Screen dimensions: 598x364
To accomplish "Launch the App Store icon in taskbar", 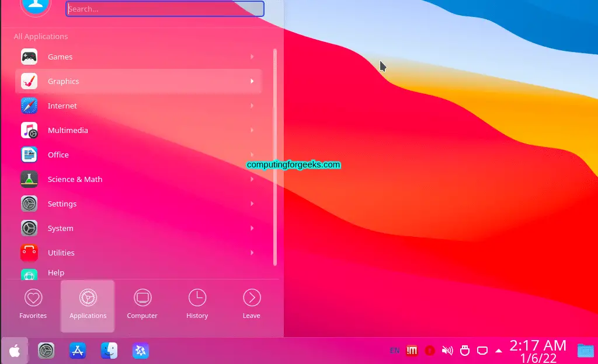I will point(78,351).
